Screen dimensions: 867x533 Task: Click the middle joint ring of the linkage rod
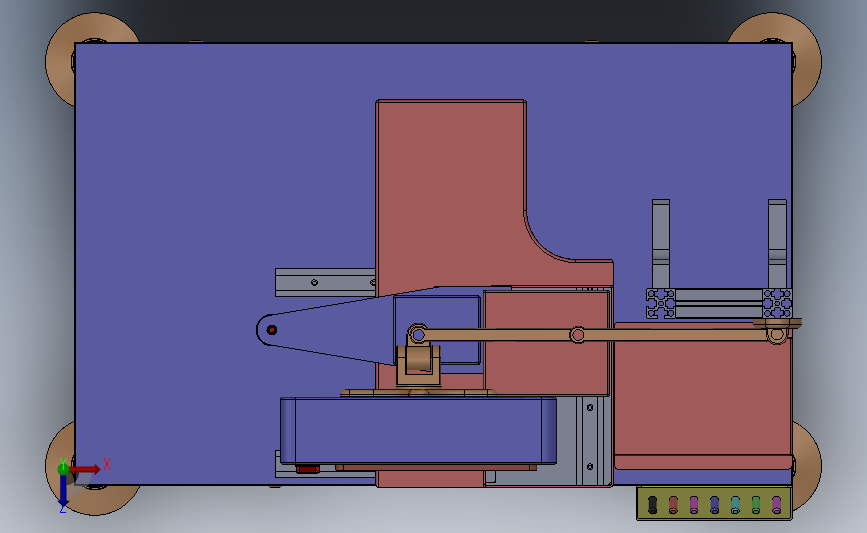pos(577,335)
